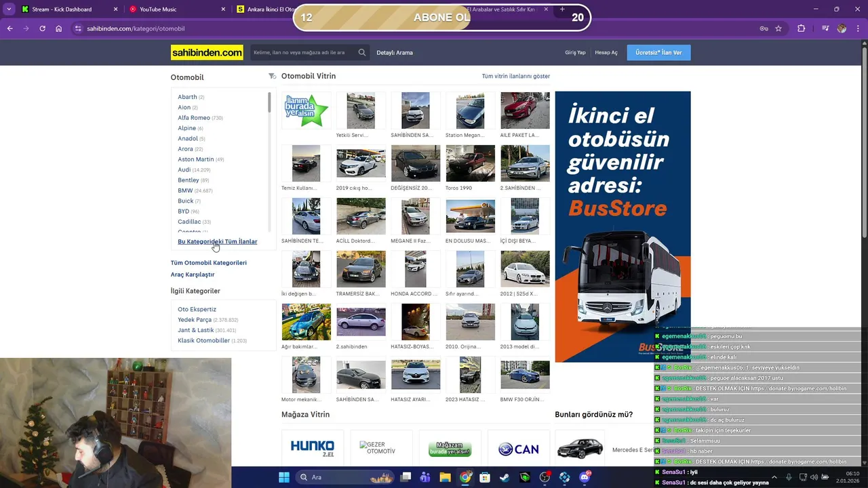Open the Teams taskbar icon
The image size is (868, 488).
tap(425, 477)
